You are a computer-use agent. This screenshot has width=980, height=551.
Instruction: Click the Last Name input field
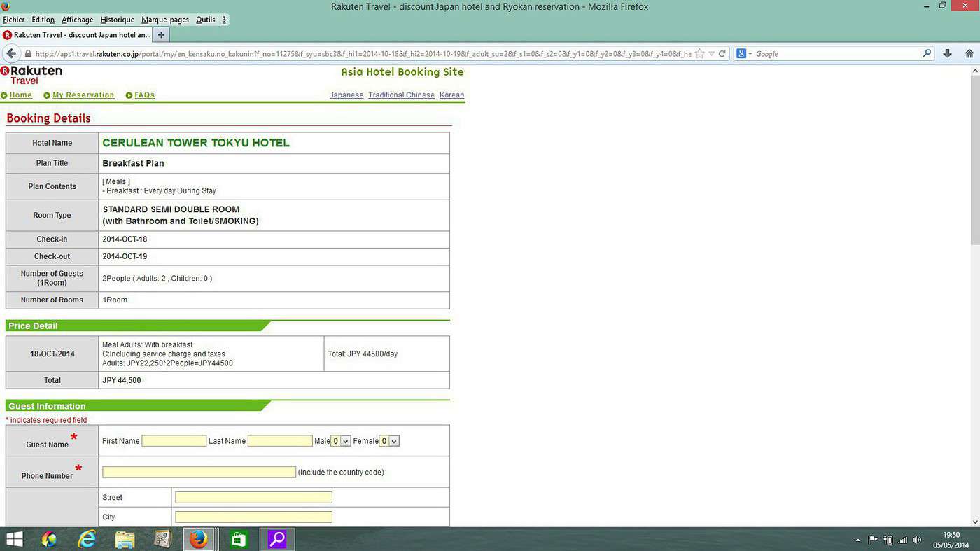click(x=280, y=441)
